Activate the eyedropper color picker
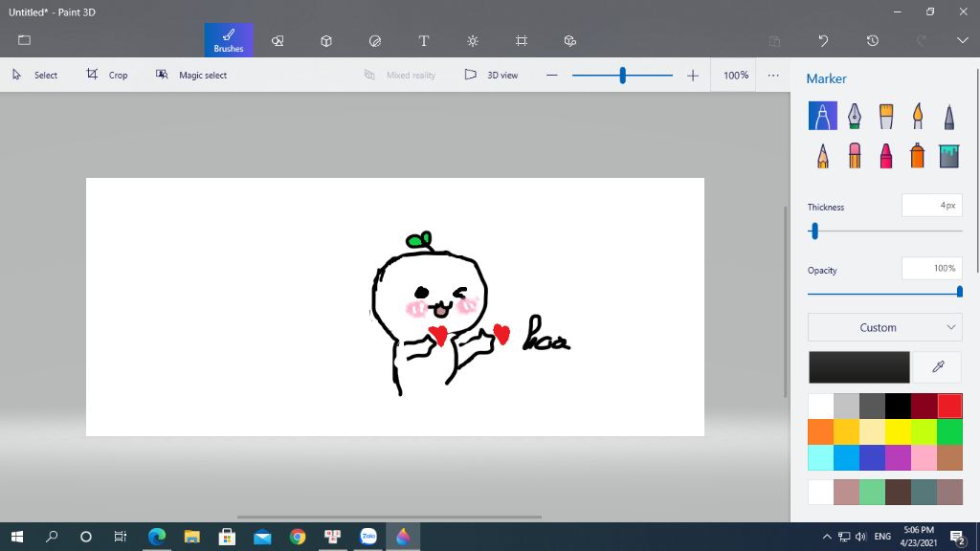Image resolution: width=980 pixels, height=551 pixels. coord(938,366)
